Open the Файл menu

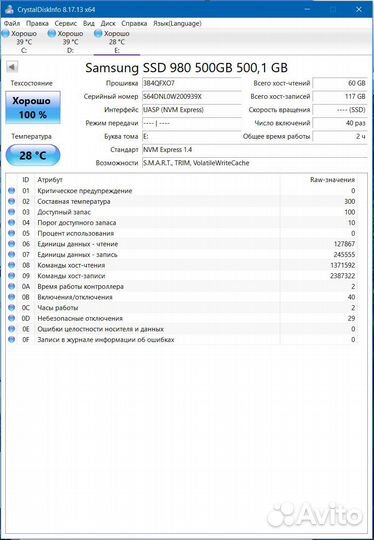pos(12,23)
